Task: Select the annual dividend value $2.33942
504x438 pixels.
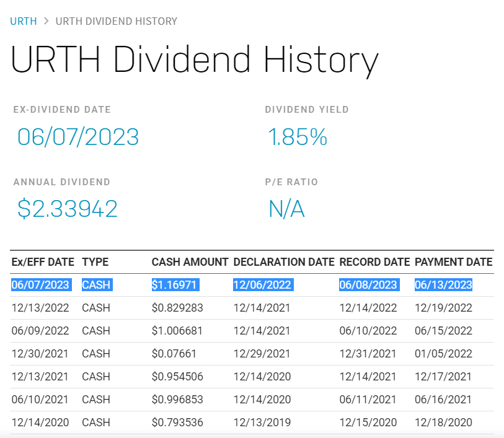Action: pyautogui.click(x=68, y=209)
